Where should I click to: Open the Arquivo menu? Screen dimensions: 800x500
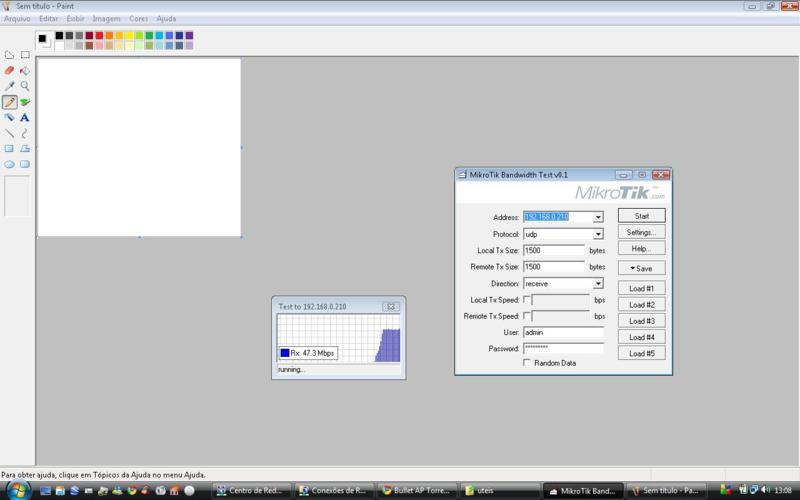(17, 18)
